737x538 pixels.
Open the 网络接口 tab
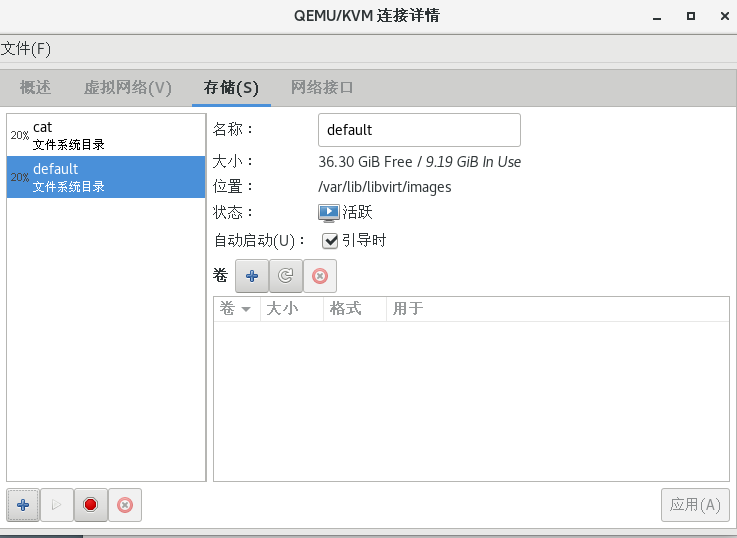322,87
